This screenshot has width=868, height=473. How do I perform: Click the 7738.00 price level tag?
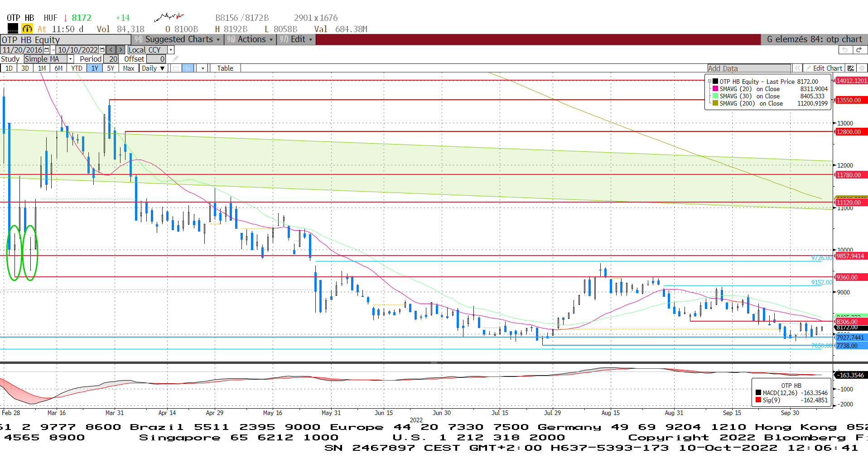tap(851, 346)
